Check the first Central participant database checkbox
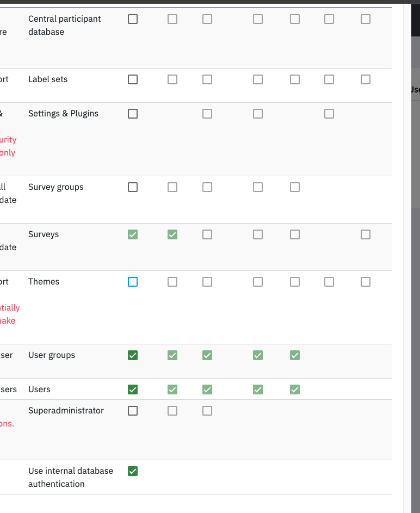The height and width of the screenshot is (513, 420). click(x=133, y=19)
